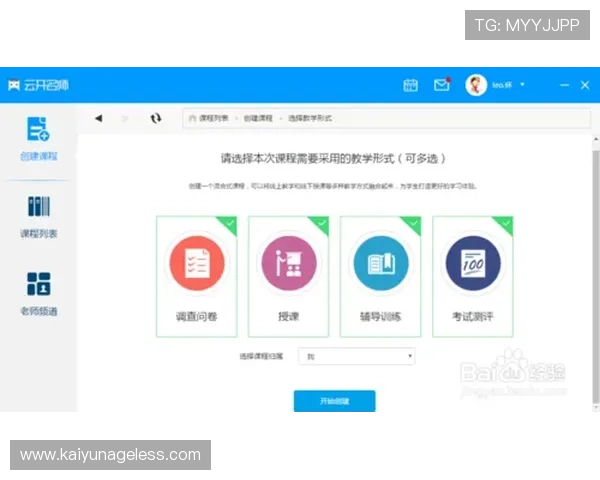Screen dimensions: 600x480
Task: Click the user avatar picture
Action: coord(476,85)
